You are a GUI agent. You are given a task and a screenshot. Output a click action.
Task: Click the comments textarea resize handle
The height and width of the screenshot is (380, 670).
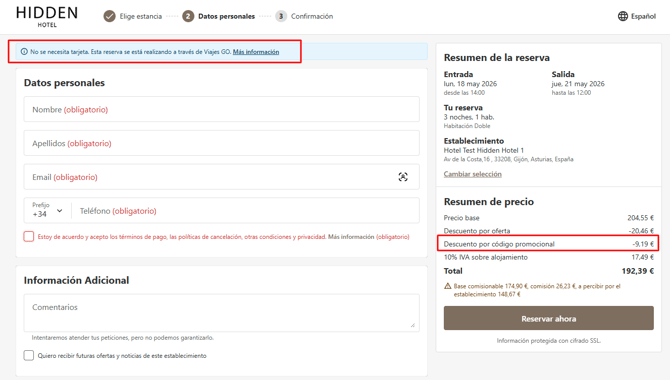coord(412,326)
